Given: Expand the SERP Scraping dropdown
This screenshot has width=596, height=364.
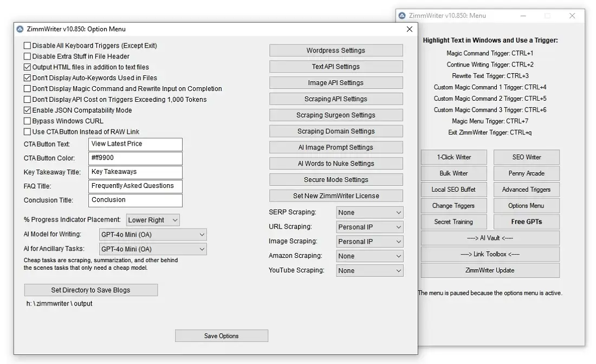Looking at the screenshot, I should point(370,213).
